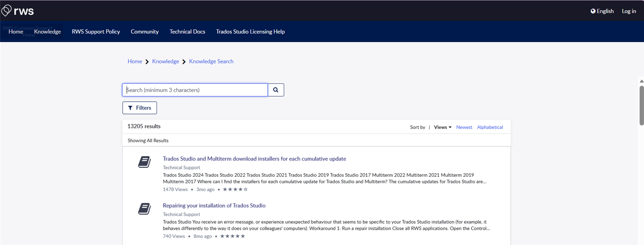Open the Filters panel

(x=139, y=108)
